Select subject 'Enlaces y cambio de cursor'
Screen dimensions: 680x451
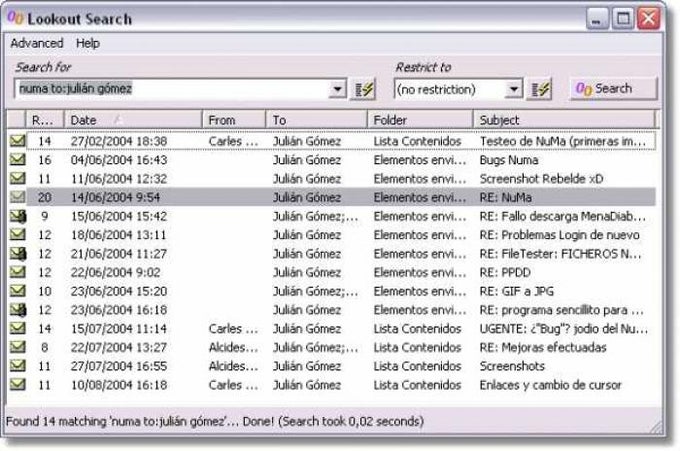550,385
